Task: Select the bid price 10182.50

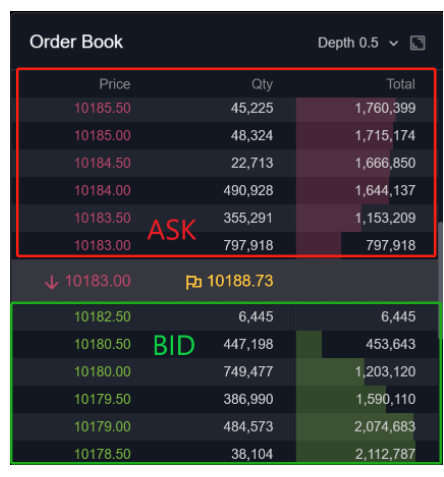Action: pos(102,316)
